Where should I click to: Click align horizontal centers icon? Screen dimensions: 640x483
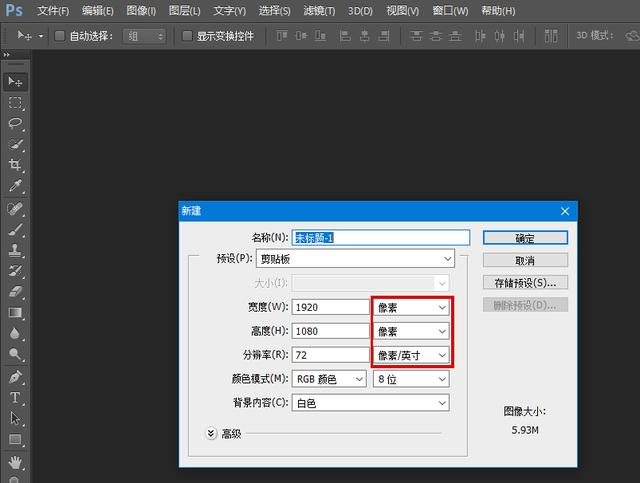[x=364, y=36]
